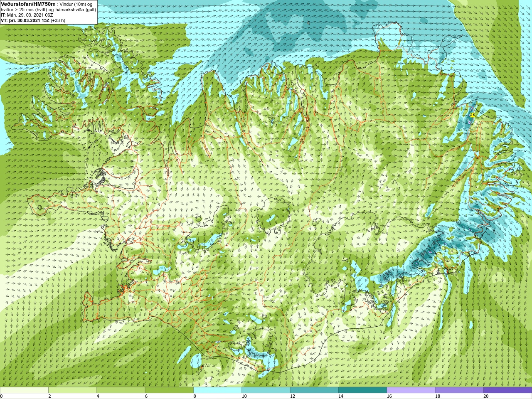
Task: Click the lavender 16–18 m/s legend swatch
Action: 411,390
